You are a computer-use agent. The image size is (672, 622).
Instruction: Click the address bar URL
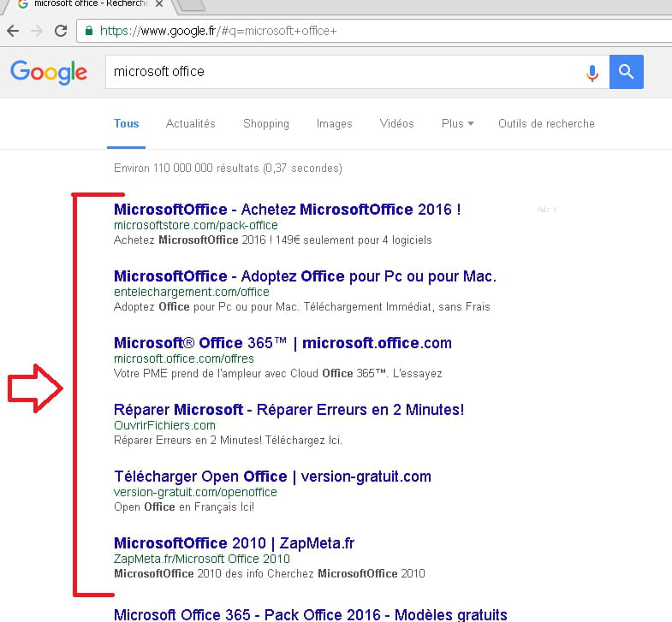(x=218, y=31)
